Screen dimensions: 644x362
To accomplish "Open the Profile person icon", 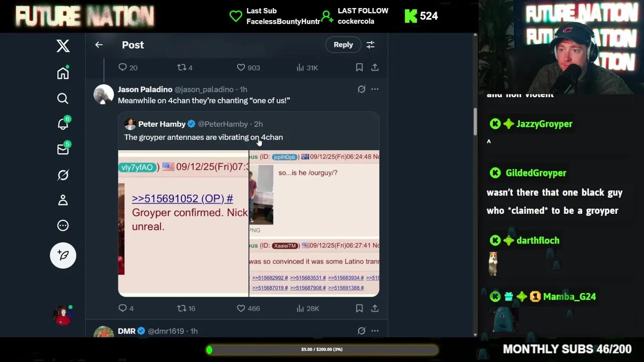I will click(63, 200).
